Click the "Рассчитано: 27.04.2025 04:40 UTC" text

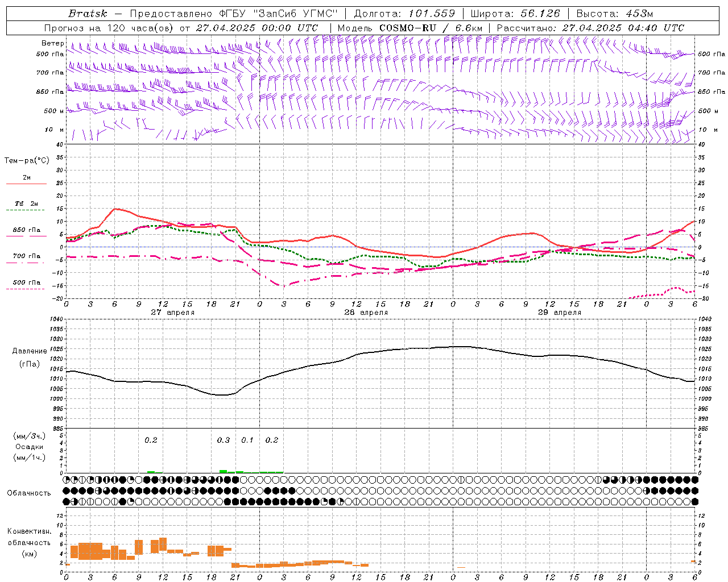590,28
